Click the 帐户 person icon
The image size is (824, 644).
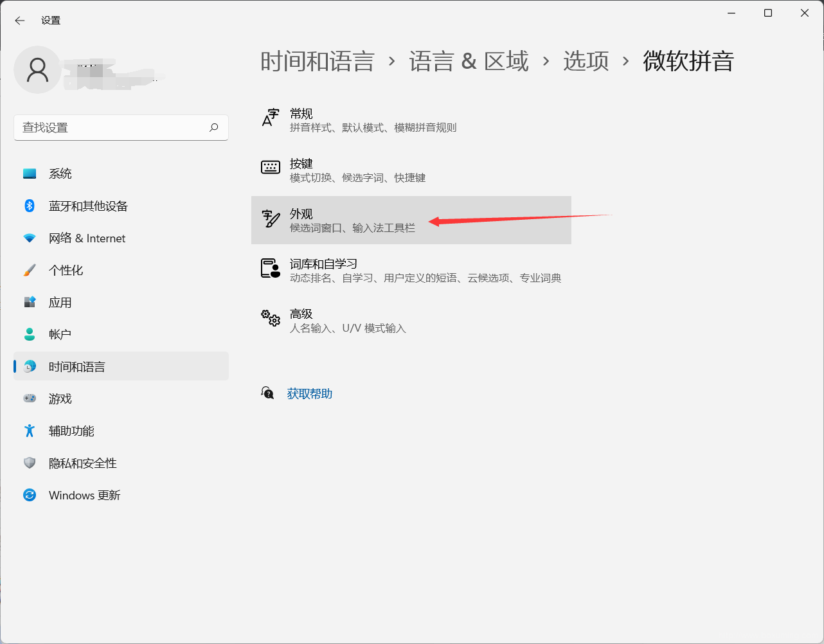tap(30, 334)
